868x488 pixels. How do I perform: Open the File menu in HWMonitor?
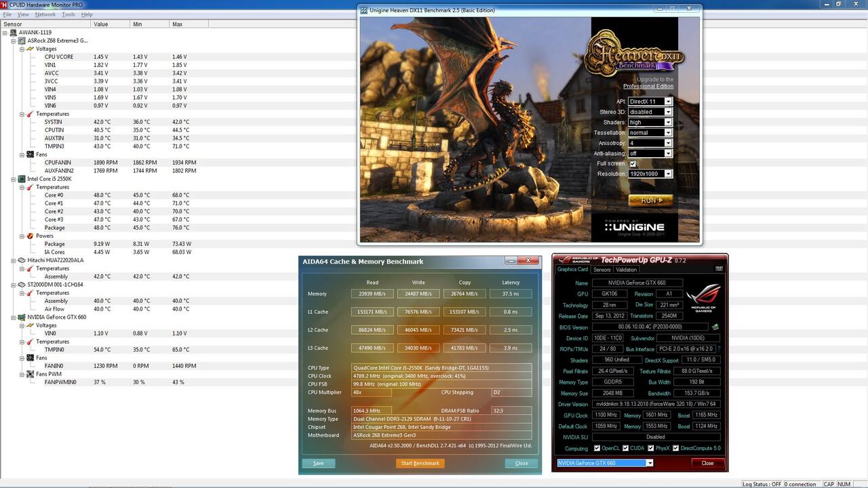(7, 14)
